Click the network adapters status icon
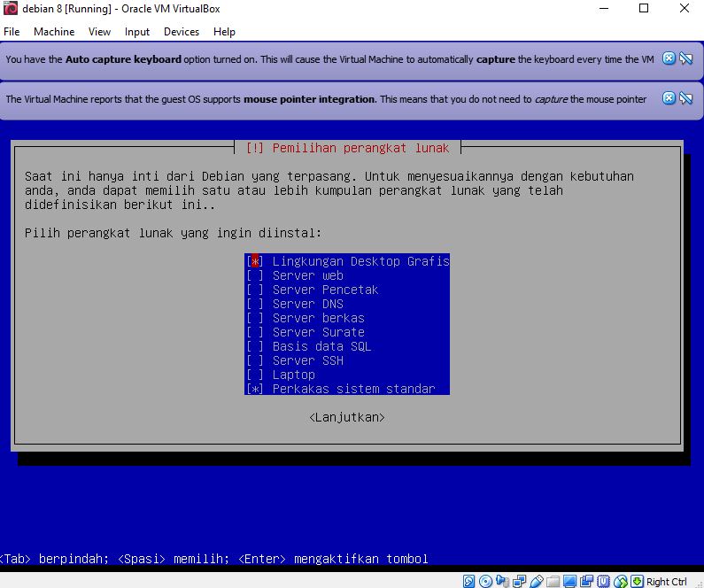The image size is (704, 588). point(519,581)
